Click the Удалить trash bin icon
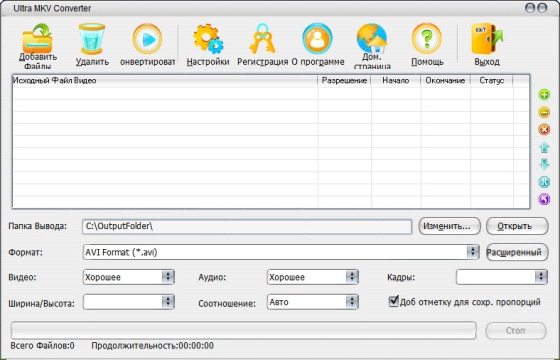This screenshot has width=560, height=360. tap(92, 38)
